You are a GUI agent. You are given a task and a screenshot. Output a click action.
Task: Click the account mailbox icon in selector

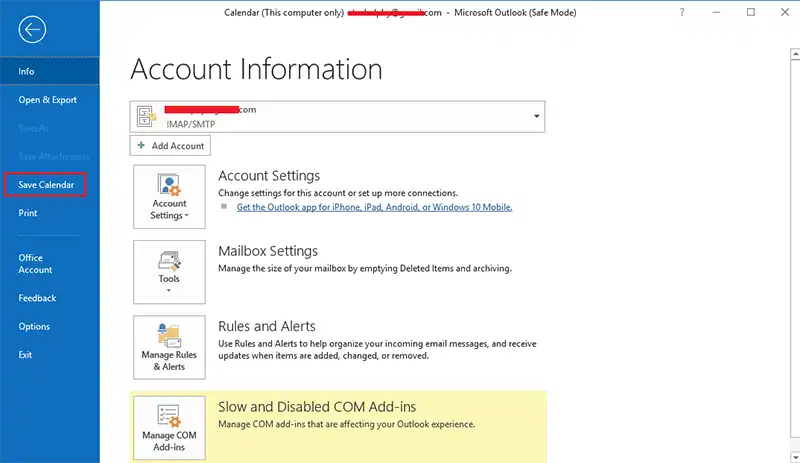(146, 116)
